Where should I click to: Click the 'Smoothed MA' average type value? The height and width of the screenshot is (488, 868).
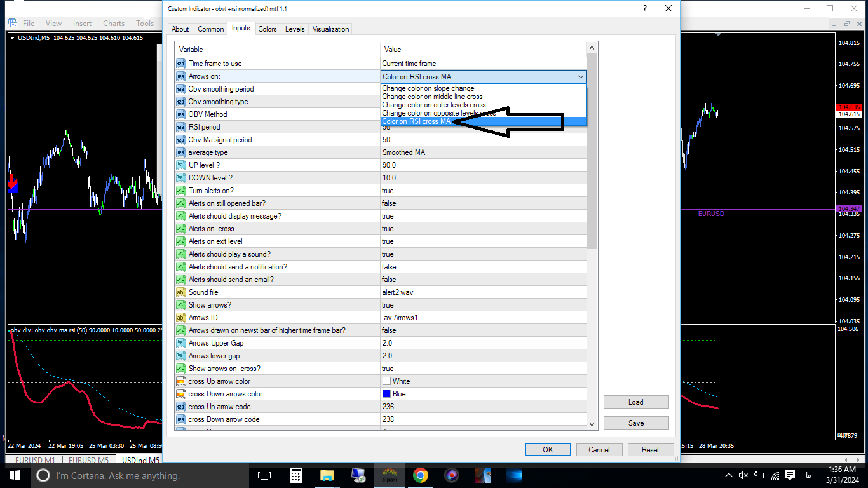coord(403,152)
